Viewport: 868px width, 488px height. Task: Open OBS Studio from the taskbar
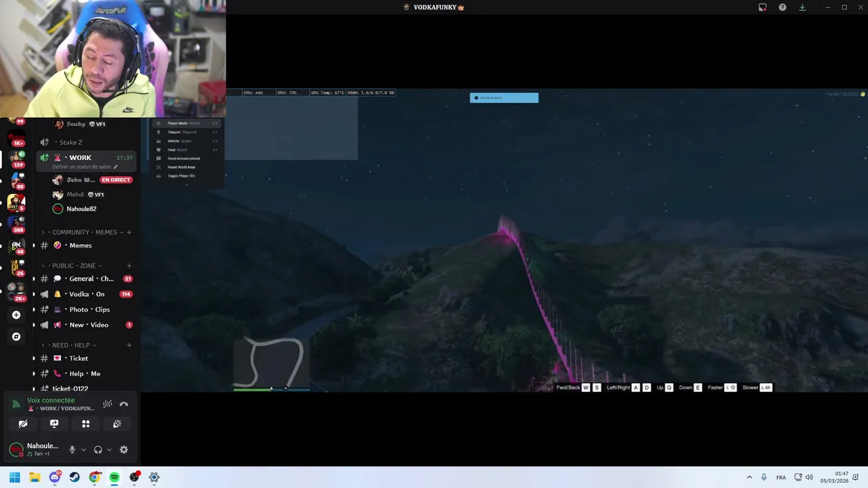click(134, 477)
